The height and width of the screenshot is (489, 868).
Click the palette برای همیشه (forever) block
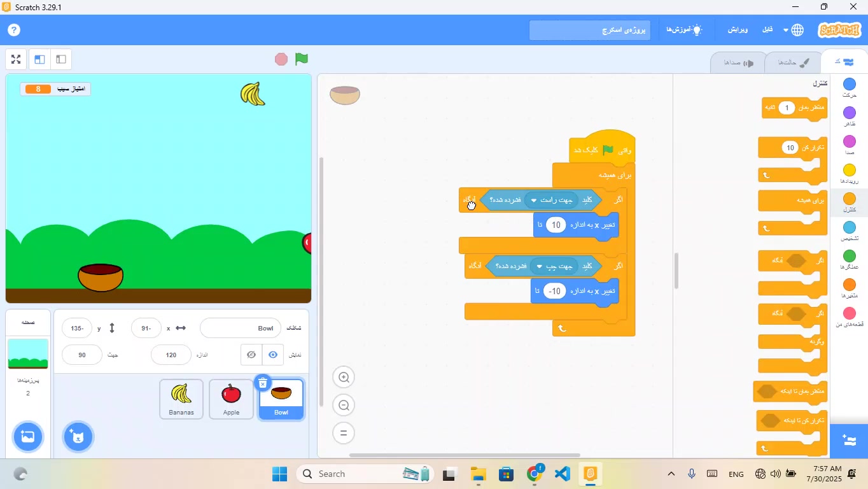pyautogui.click(x=793, y=213)
